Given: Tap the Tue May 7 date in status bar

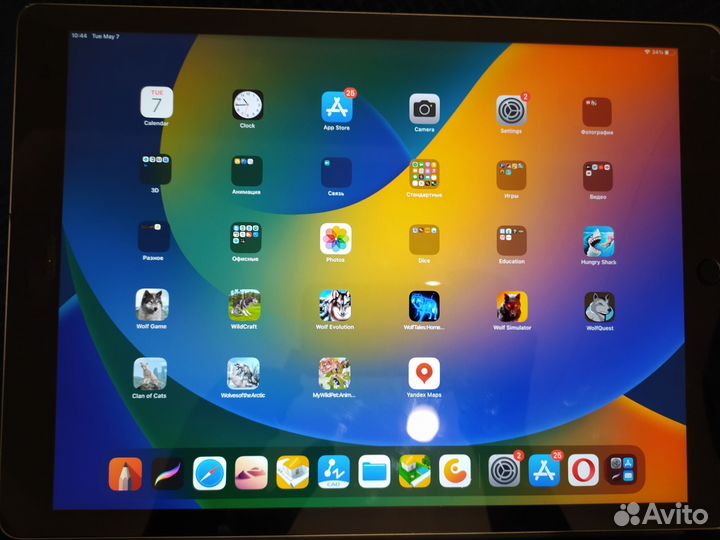Looking at the screenshot, I should pos(106,36).
